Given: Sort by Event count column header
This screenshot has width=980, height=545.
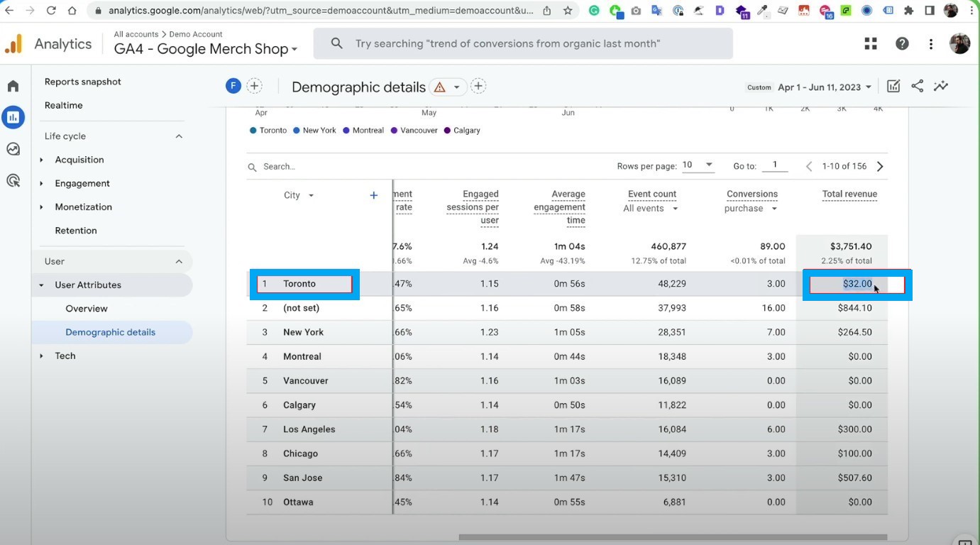Looking at the screenshot, I should click(x=651, y=194).
